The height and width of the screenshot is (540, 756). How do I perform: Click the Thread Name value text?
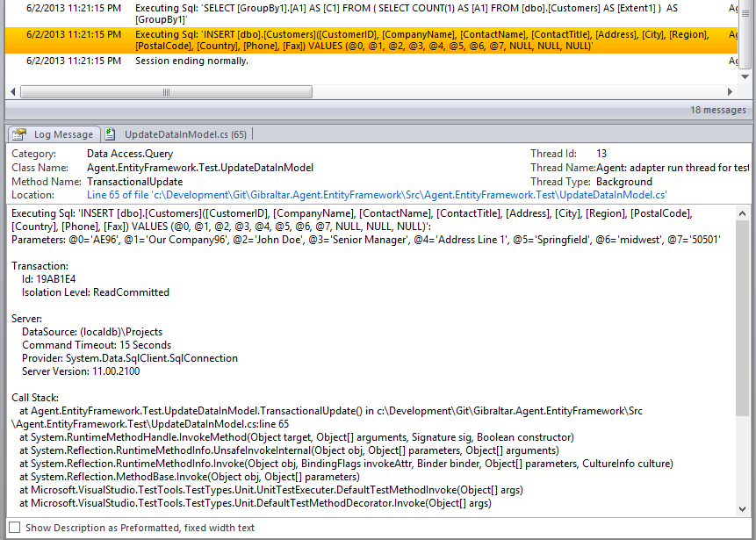(x=673, y=168)
